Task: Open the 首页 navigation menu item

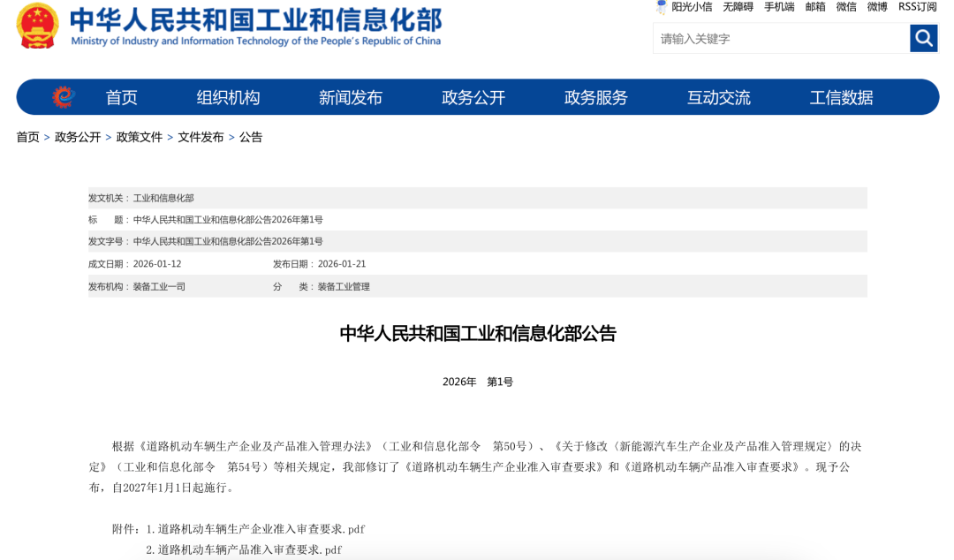Action: point(122,97)
